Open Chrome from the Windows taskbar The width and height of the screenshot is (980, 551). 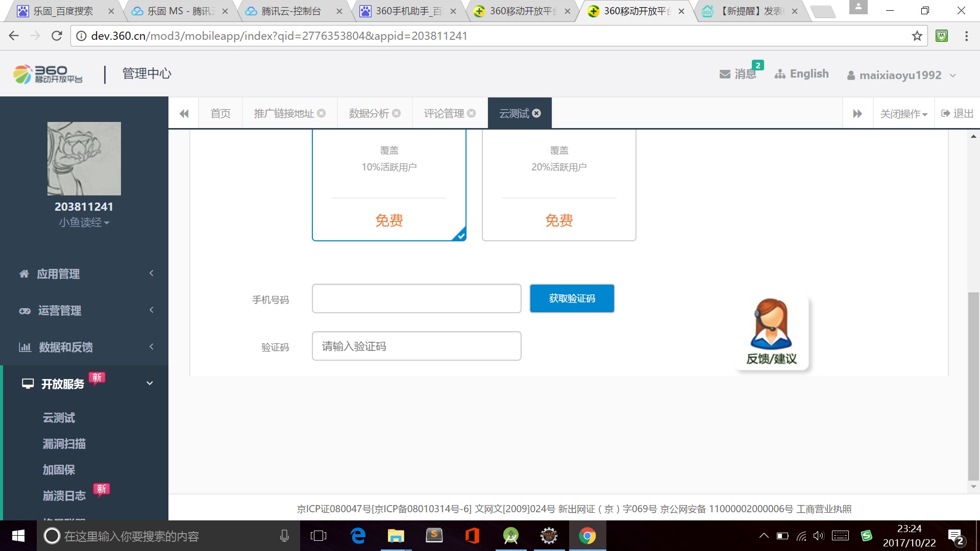[x=587, y=536]
